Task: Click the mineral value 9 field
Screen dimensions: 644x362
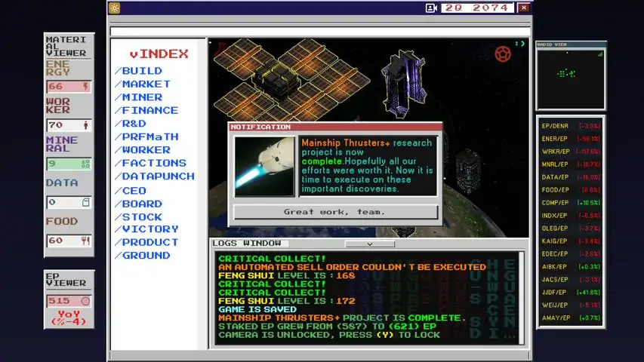Action: coord(69,164)
